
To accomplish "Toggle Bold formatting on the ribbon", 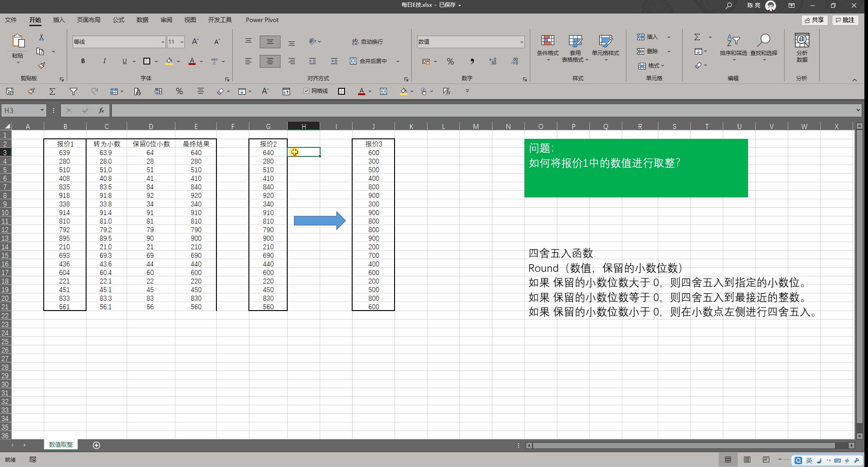I will pos(83,61).
